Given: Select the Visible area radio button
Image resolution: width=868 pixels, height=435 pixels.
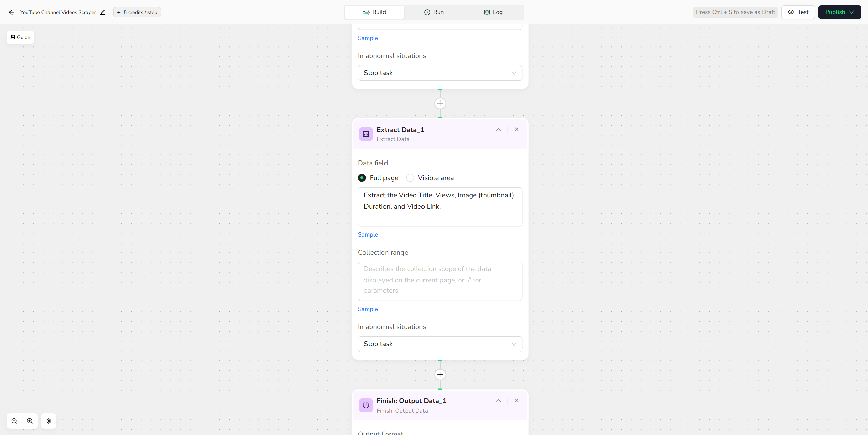Looking at the screenshot, I should [410, 178].
